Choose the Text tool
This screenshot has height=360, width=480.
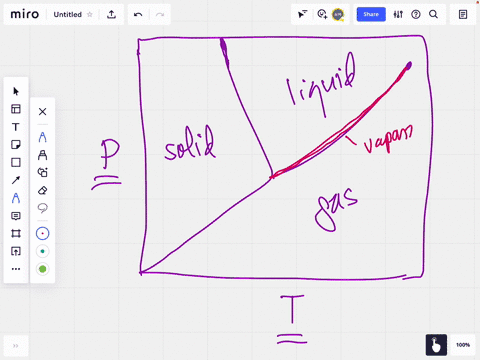16,127
